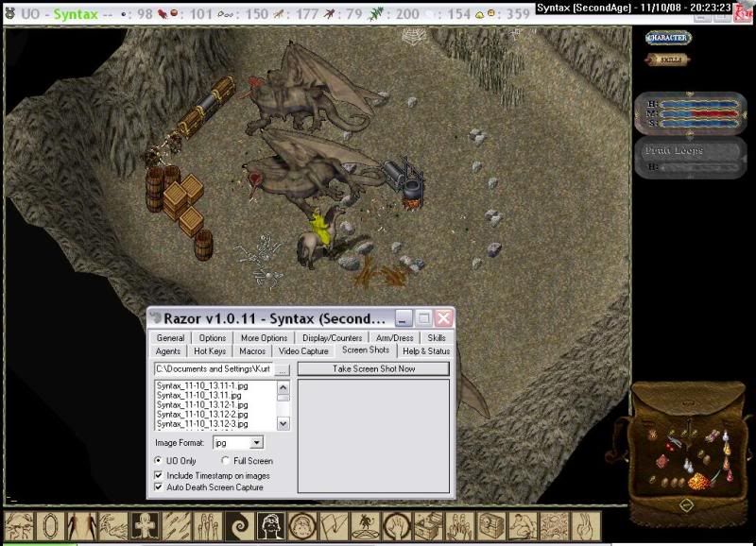Click the H health bar in the status gump
This screenshot has width=756, height=546.
(x=699, y=104)
